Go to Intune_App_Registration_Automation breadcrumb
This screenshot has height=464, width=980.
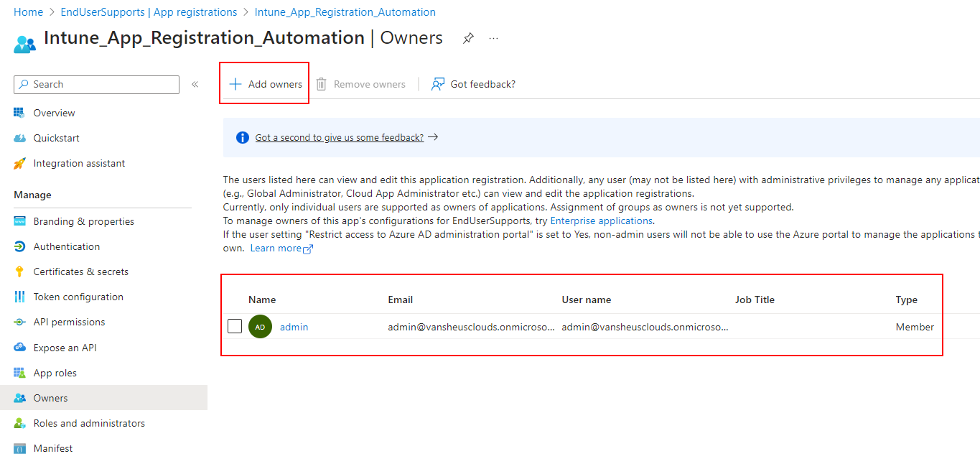point(345,12)
